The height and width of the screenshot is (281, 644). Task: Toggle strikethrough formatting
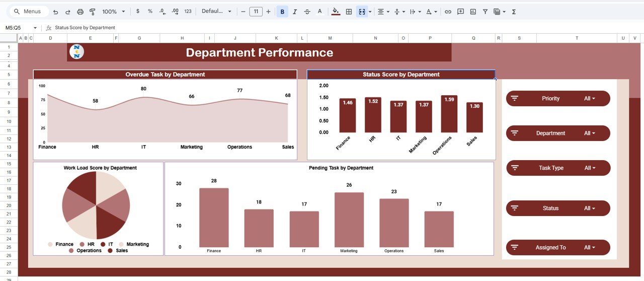tap(307, 12)
